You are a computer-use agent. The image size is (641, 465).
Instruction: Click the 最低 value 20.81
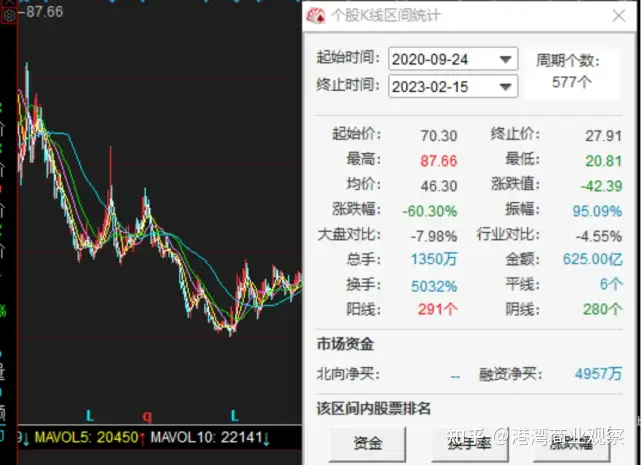tap(603, 161)
